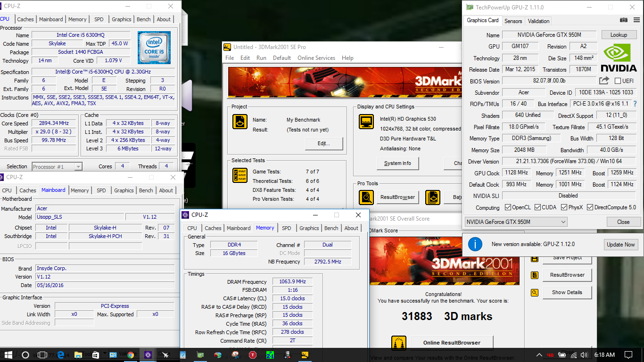Click the Intel Core i5 logo in CPU-Z
The height and width of the screenshot is (362, 644).
pos(154,48)
